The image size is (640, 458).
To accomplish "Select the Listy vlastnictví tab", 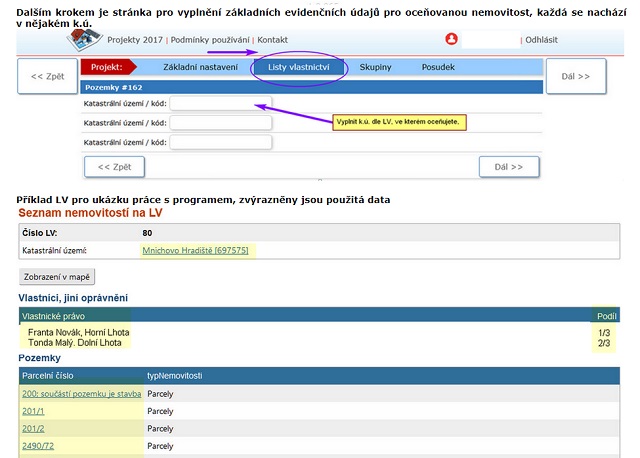I will [x=298, y=67].
